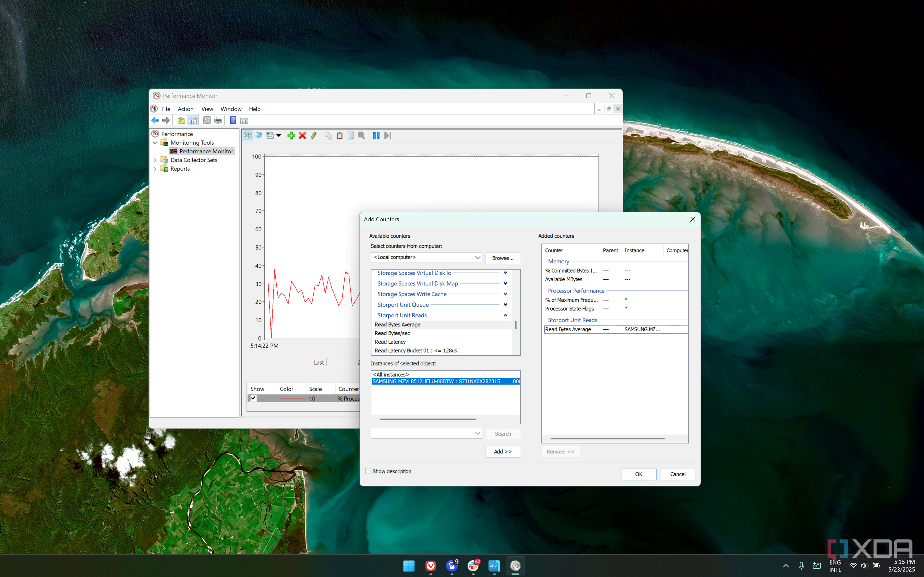The width and height of the screenshot is (924, 577).
Task: Open the Local computer dropdown
Action: 477,258
